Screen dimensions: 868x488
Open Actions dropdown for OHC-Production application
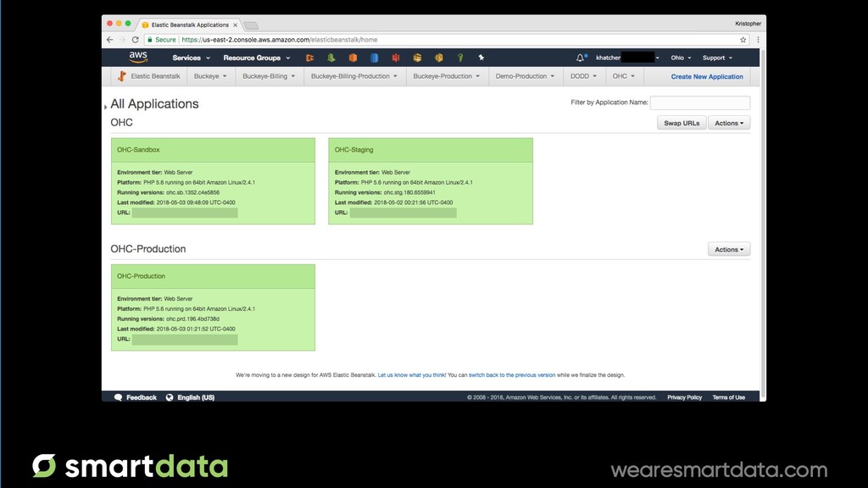click(729, 250)
